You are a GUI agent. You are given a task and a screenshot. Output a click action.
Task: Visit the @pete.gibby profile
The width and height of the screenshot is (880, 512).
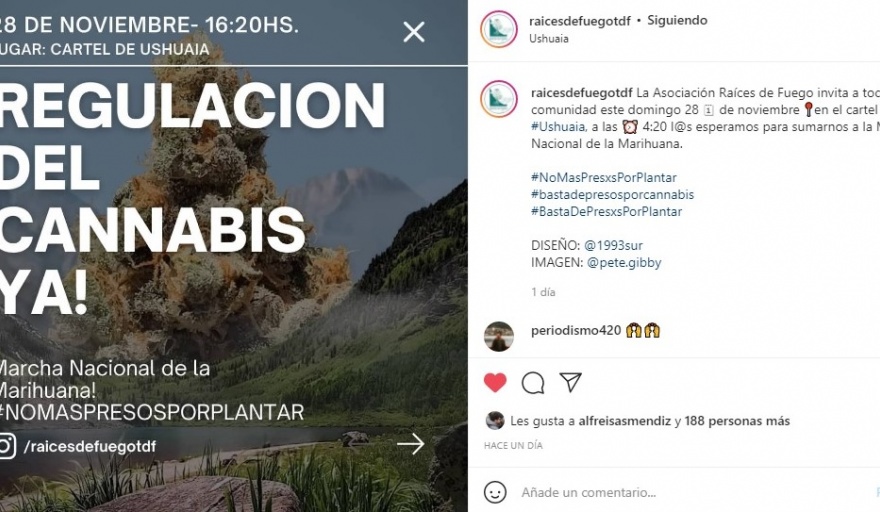point(624,263)
